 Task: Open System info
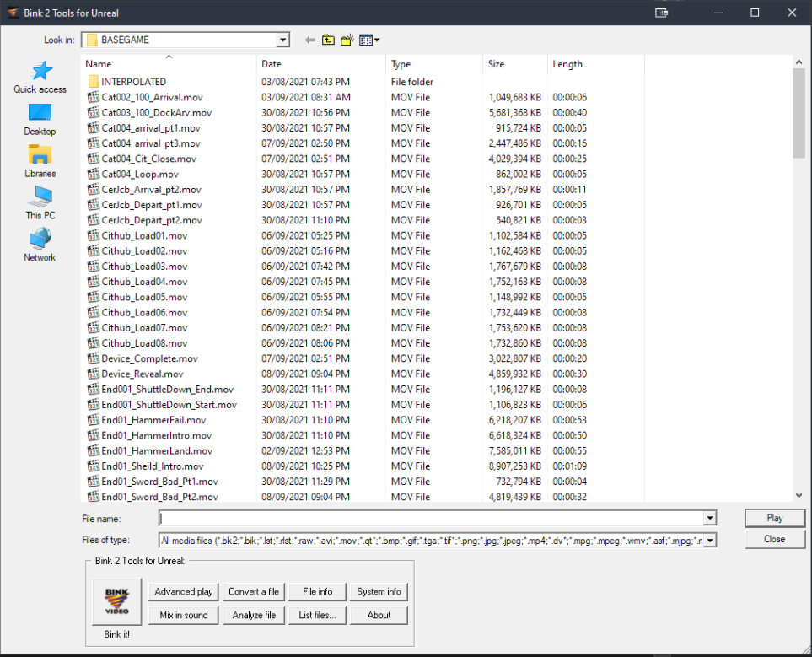[379, 592]
